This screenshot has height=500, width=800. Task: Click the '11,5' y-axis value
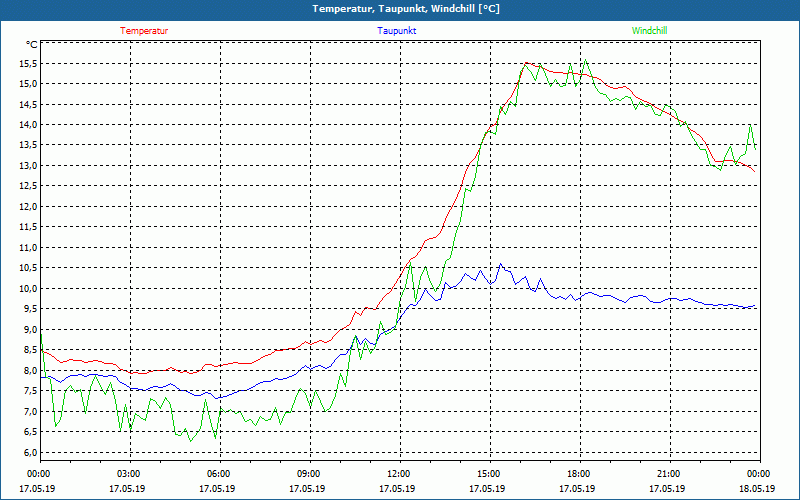point(29,227)
